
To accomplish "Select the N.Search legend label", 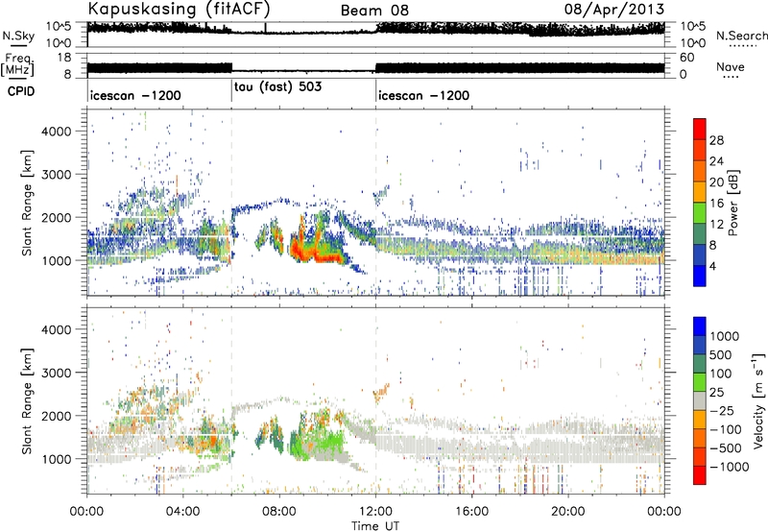I will (x=742, y=36).
